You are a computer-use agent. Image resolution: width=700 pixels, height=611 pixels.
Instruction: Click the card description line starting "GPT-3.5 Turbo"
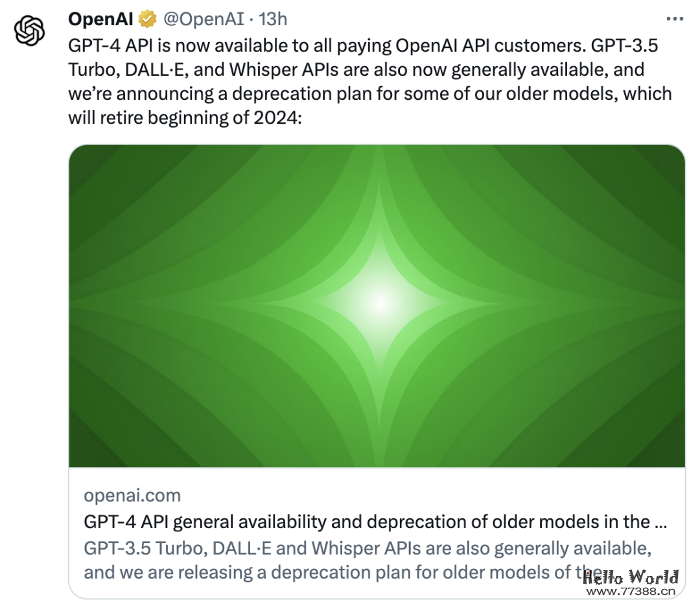(367, 548)
